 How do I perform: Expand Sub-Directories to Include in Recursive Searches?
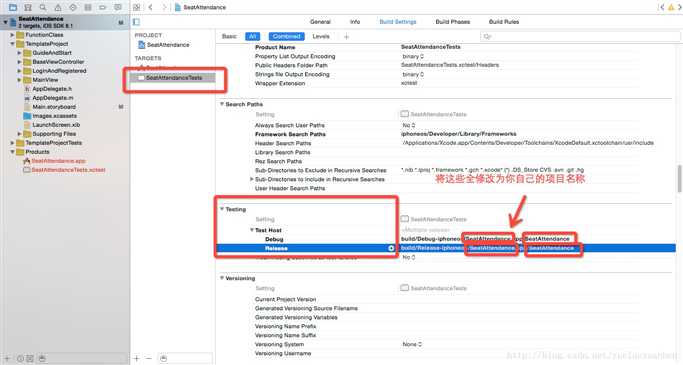point(251,179)
